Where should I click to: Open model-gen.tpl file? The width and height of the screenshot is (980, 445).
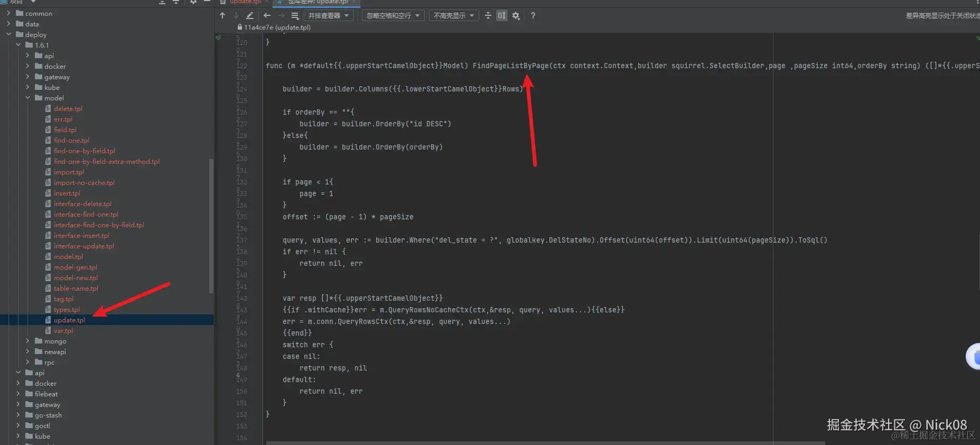tap(76, 267)
